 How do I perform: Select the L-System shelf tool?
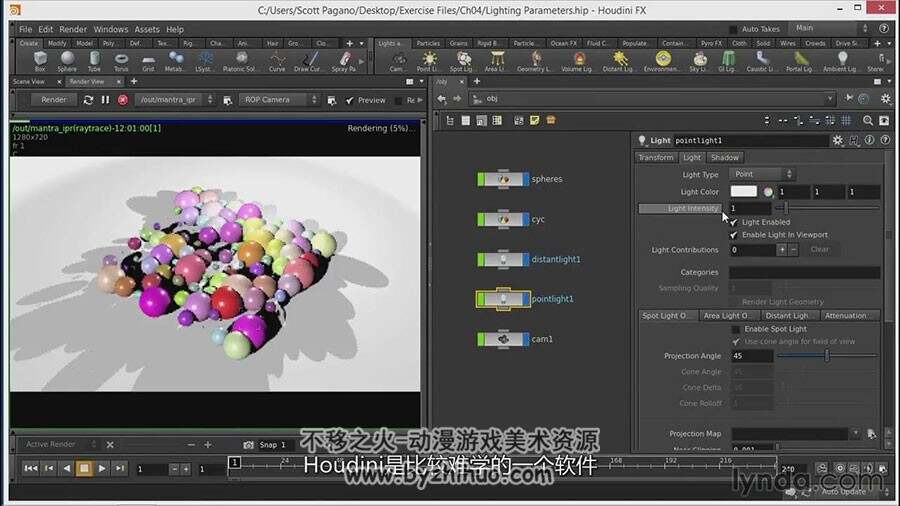204,61
